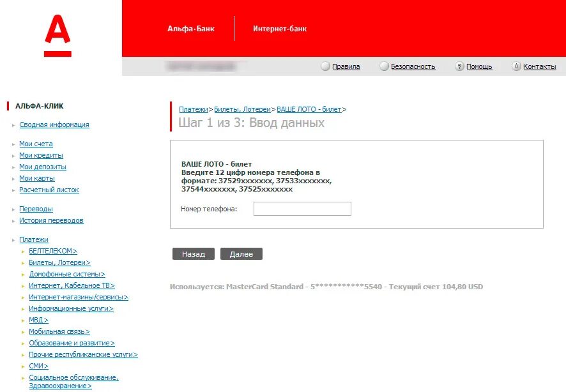Expand the БЕЛТЕЛЕКОМ> payments category
The height and width of the screenshot is (392, 566).
tap(53, 252)
